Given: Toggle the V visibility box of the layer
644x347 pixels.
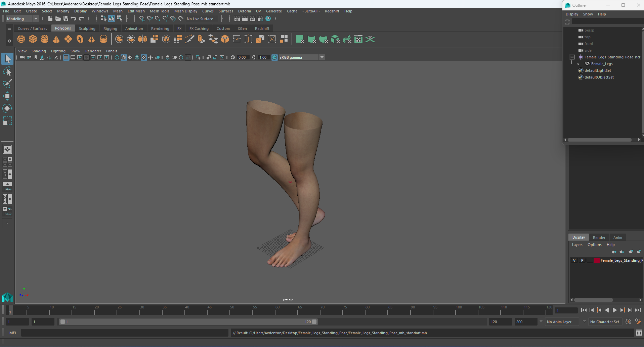Looking at the screenshot, I should point(574,260).
